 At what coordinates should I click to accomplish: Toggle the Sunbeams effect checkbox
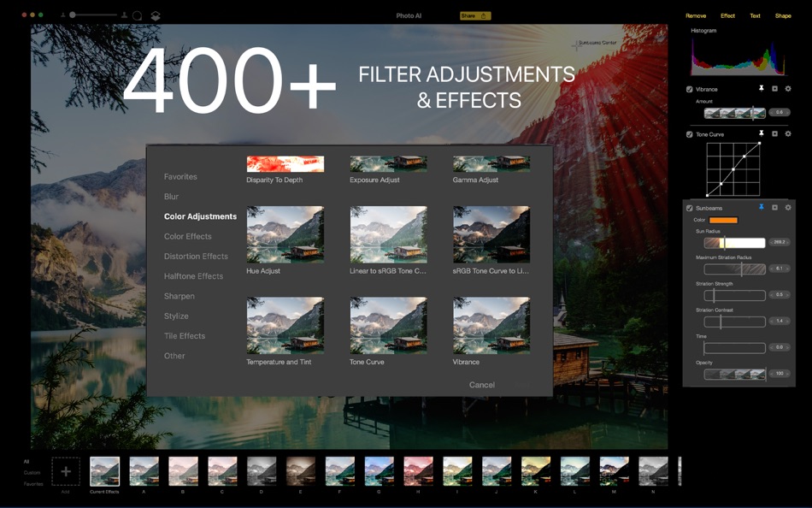click(689, 207)
